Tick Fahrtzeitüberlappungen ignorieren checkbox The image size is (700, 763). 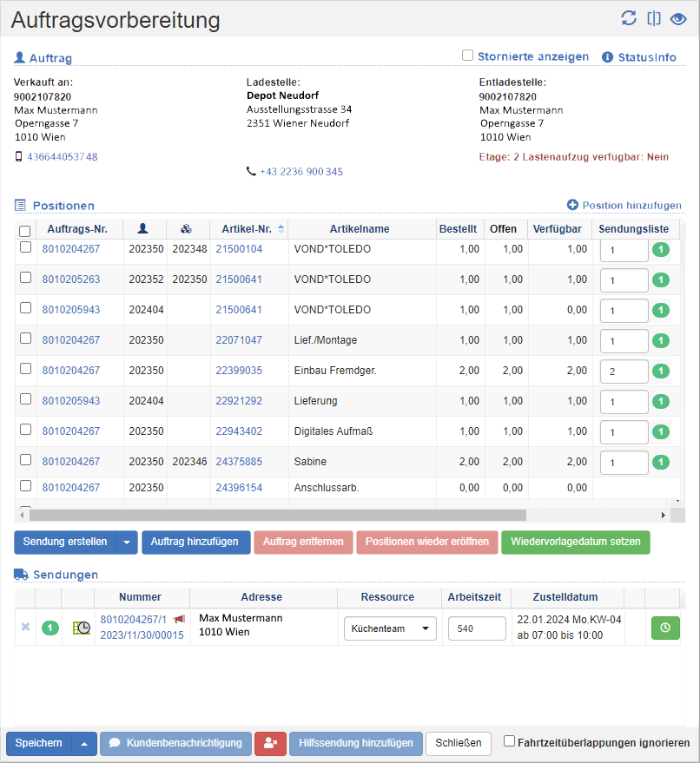tap(510, 742)
